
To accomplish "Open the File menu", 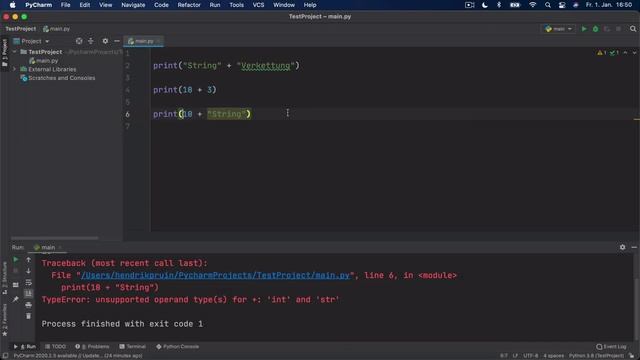I will [x=65, y=5].
